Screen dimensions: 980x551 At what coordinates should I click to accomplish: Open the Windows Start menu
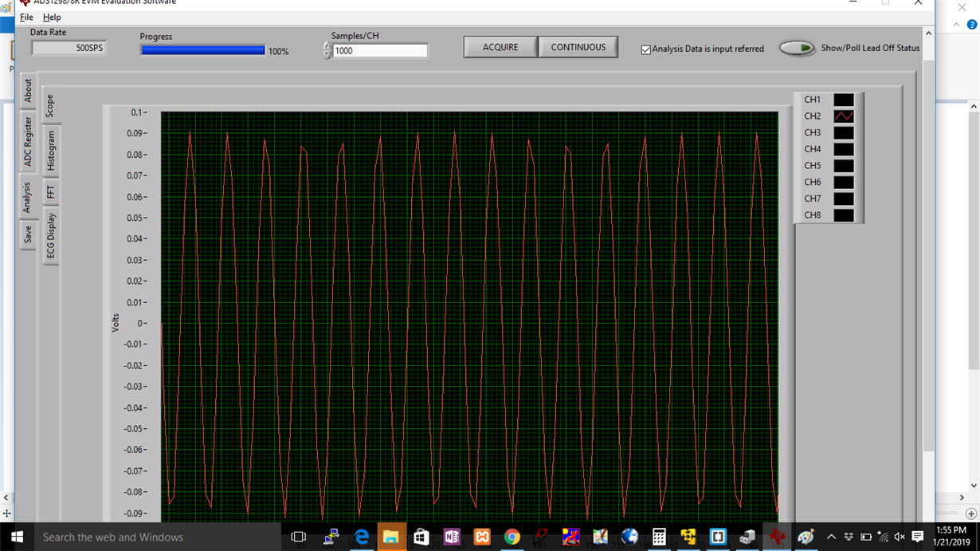pyautogui.click(x=17, y=537)
